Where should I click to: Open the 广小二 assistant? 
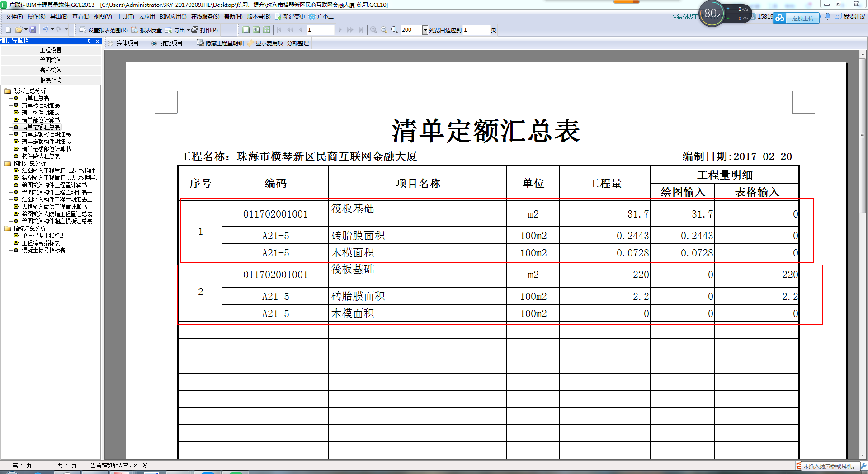point(321,17)
